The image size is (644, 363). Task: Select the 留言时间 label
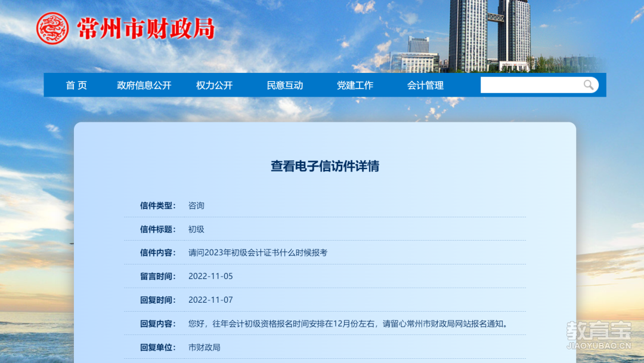[x=157, y=276]
